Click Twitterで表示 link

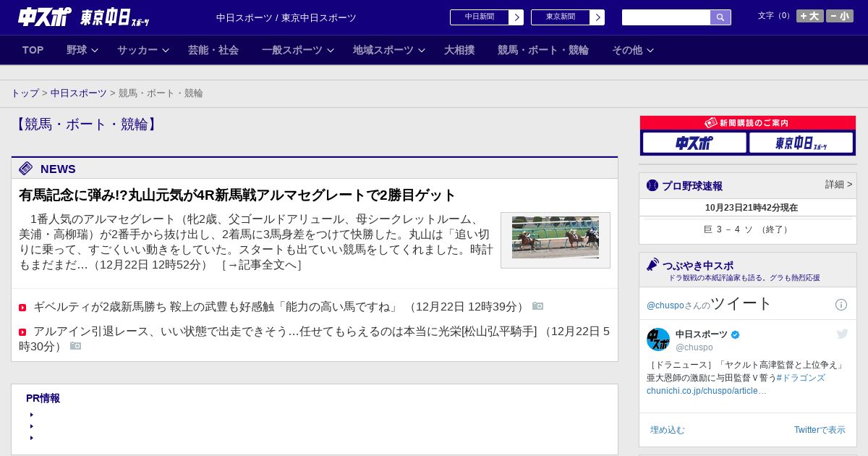[x=820, y=430]
